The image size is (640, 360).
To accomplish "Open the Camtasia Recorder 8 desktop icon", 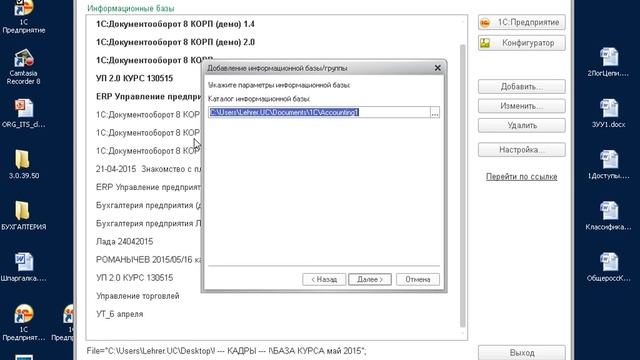I will tap(23, 67).
